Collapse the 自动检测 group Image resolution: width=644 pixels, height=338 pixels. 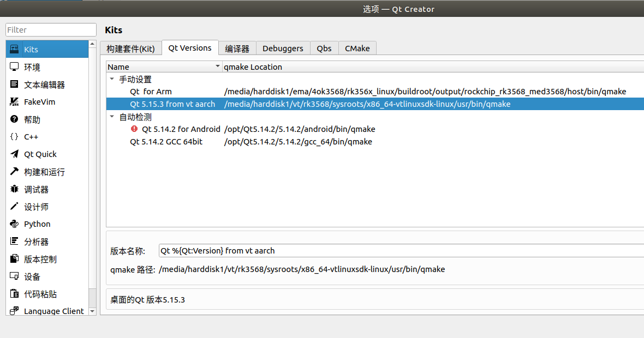point(112,117)
